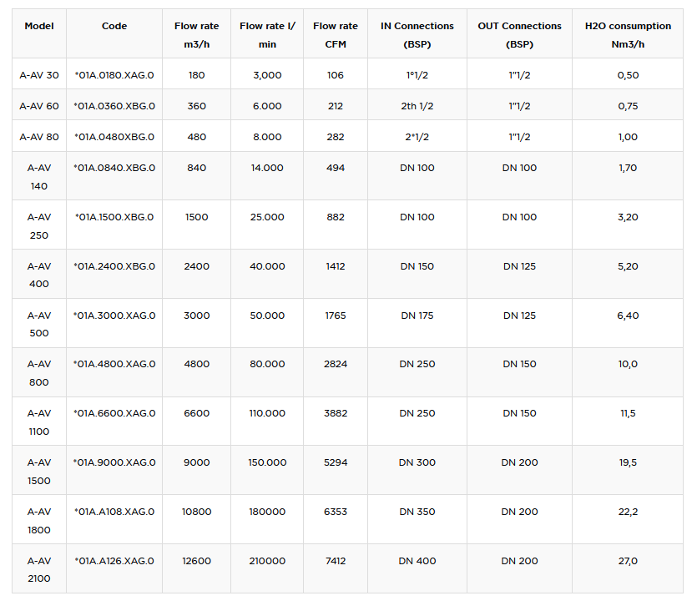Select code cell *01A.0360.XBG.0
This screenshot has width=697, height=616.
(114, 106)
